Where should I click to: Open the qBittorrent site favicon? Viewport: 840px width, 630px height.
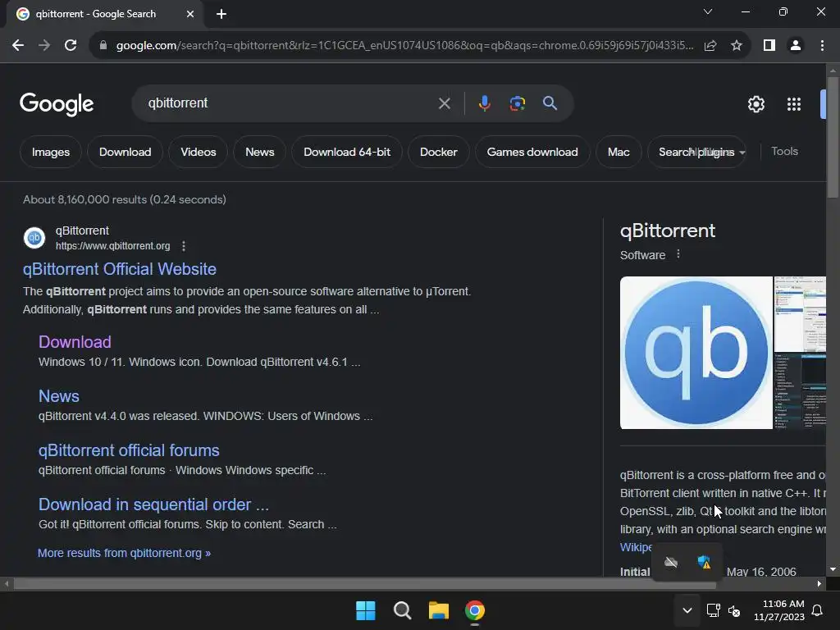point(34,238)
